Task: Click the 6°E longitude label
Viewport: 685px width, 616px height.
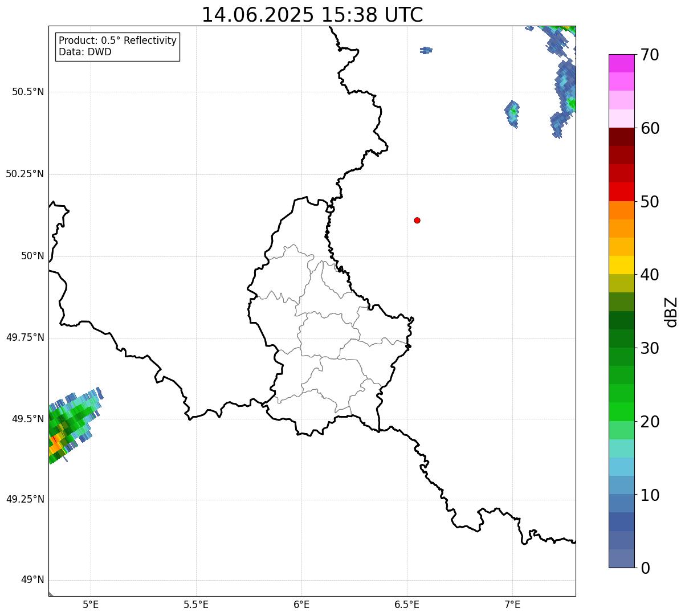Action: pyautogui.click(x=301, y=604)
